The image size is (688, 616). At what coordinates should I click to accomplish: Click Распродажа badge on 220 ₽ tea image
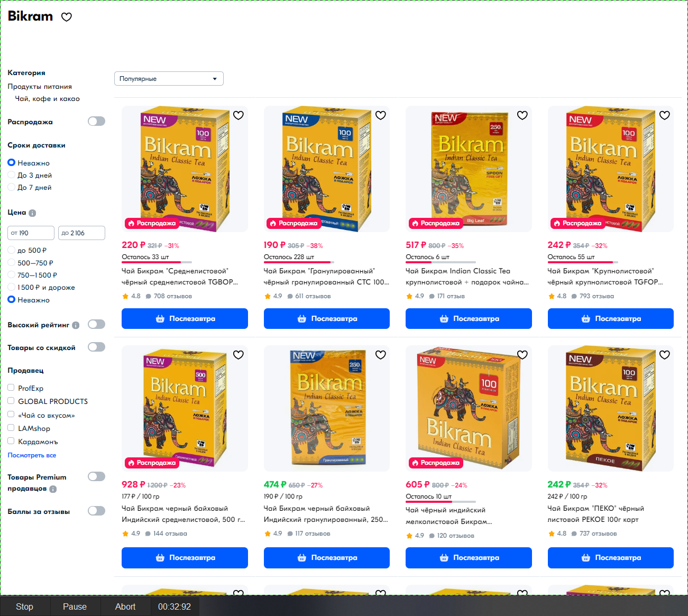coord(151,223)
